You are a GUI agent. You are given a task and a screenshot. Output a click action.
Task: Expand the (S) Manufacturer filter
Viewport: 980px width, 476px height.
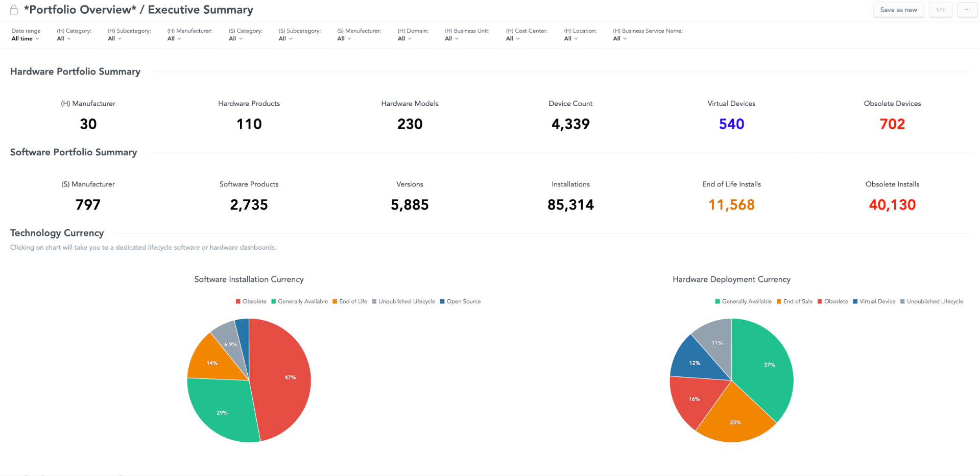344,39
